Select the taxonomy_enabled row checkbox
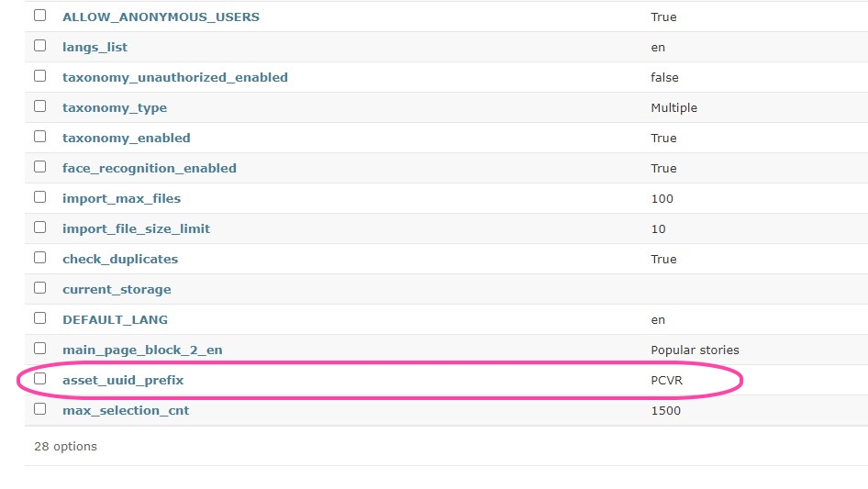Viewport: 868px width, 489px height. point(39,136)
